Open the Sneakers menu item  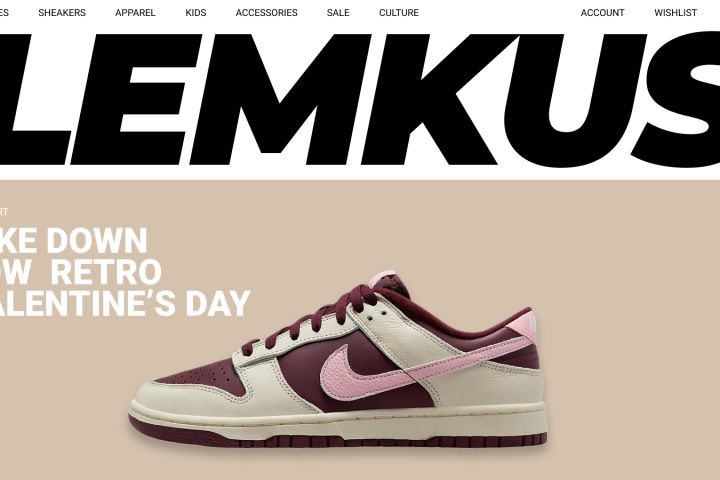62,13
